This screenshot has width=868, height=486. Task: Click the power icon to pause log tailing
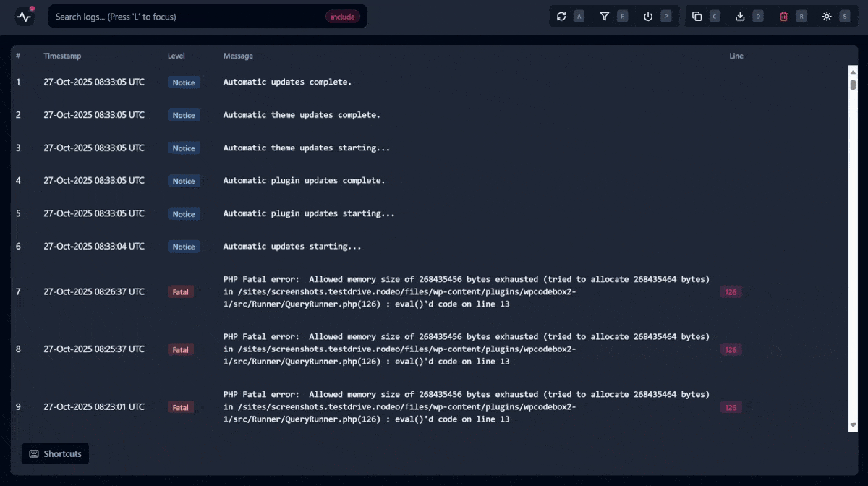[647, 16]
